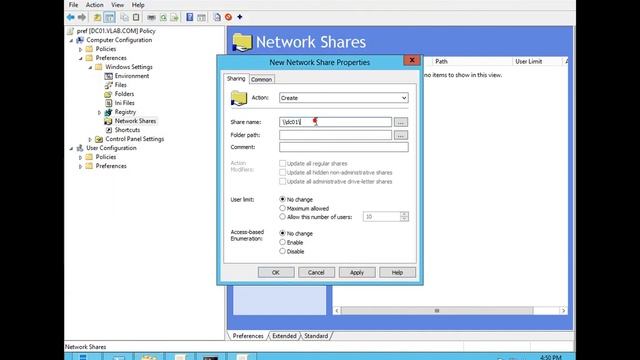The width and height of the screenshot is (640, 360).
Task: Switch to the Common tab
Action: coord(261,79)
